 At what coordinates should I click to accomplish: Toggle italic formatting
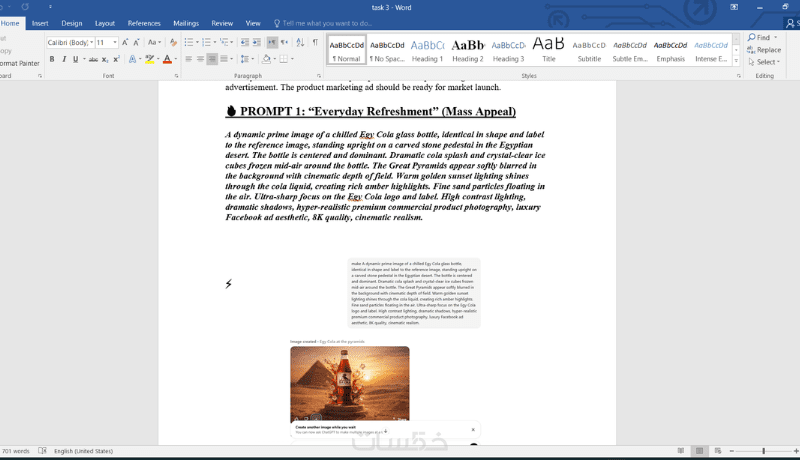point(64,59)
